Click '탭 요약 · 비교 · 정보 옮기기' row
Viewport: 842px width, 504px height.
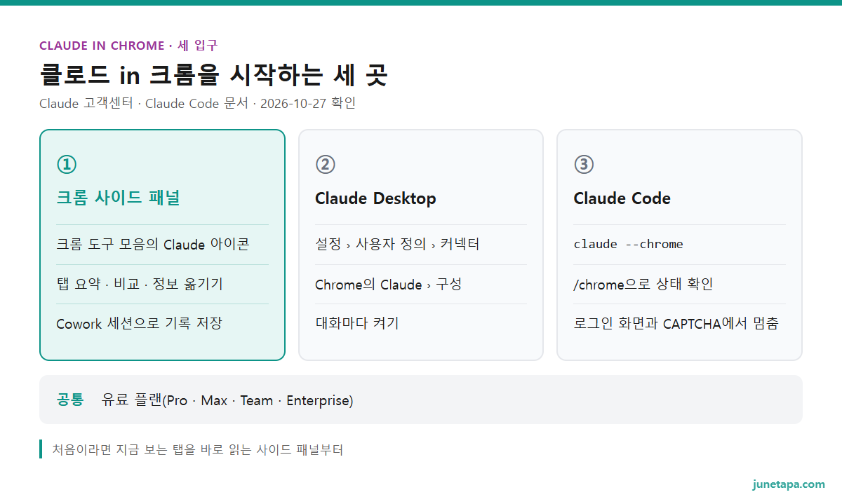tap(162, 284)
